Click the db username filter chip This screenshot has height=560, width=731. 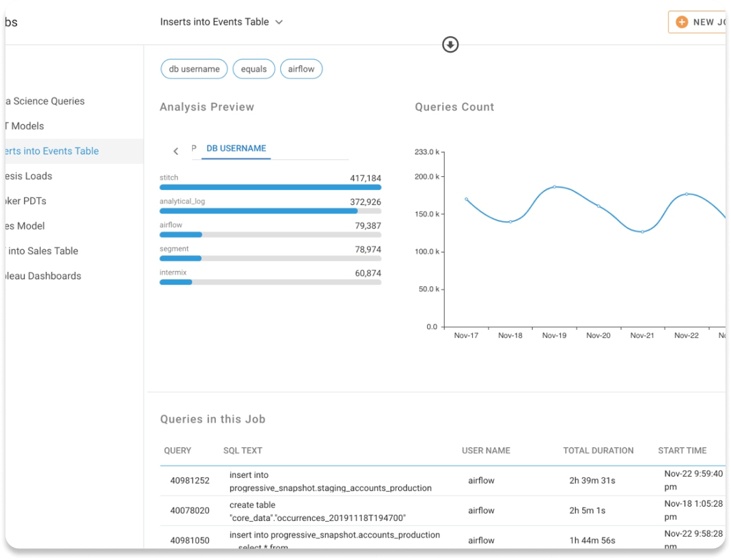pos(194,69)
